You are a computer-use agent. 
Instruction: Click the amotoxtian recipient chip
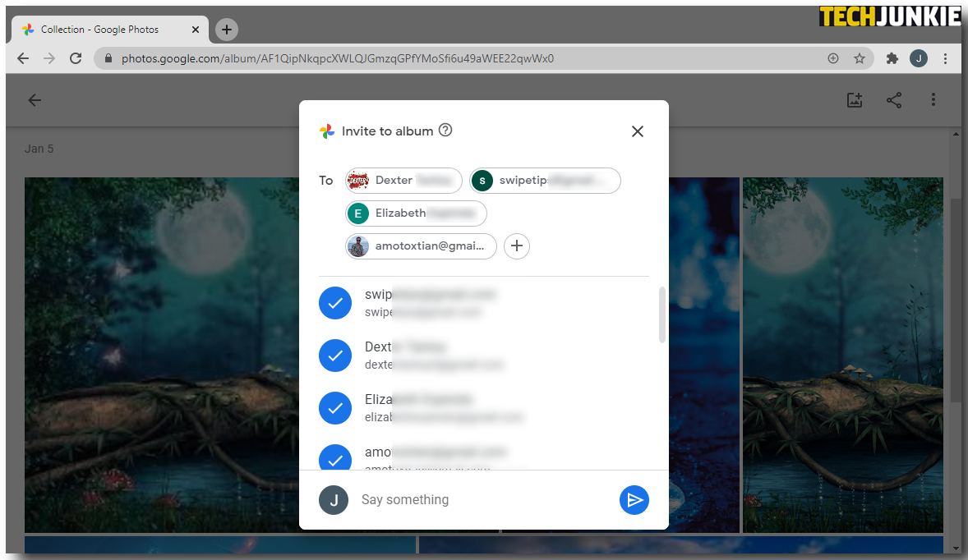422,246
